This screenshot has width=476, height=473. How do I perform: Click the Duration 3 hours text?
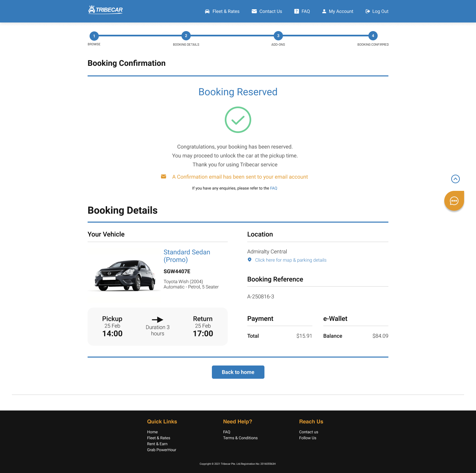[158, 330]
